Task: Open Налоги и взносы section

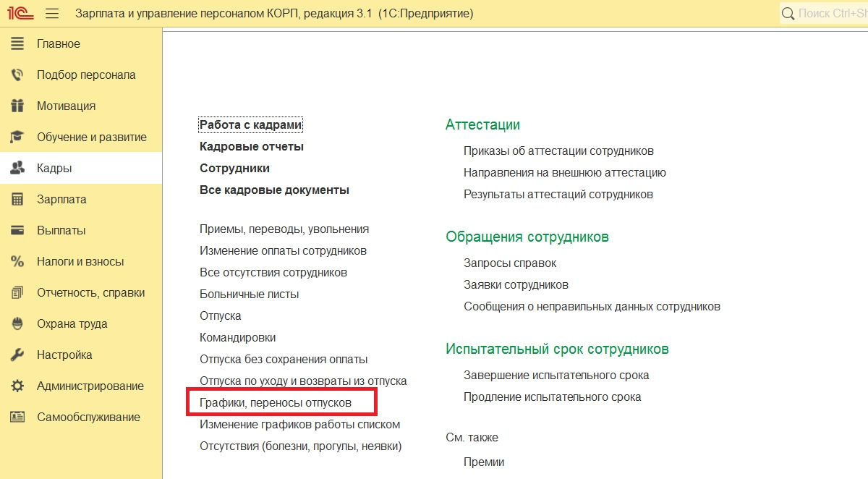Action: click(x=81, y=262)
